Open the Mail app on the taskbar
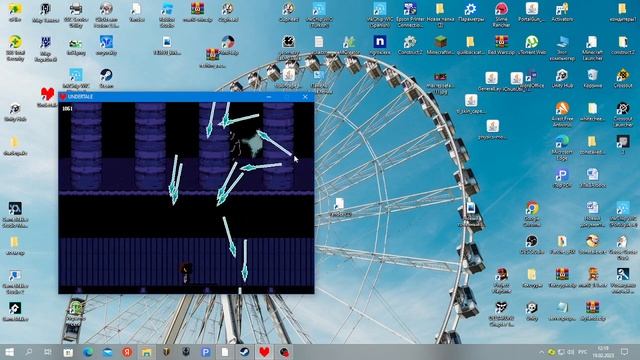Viewport: 640px width, 360px height. tap(108, 352)
